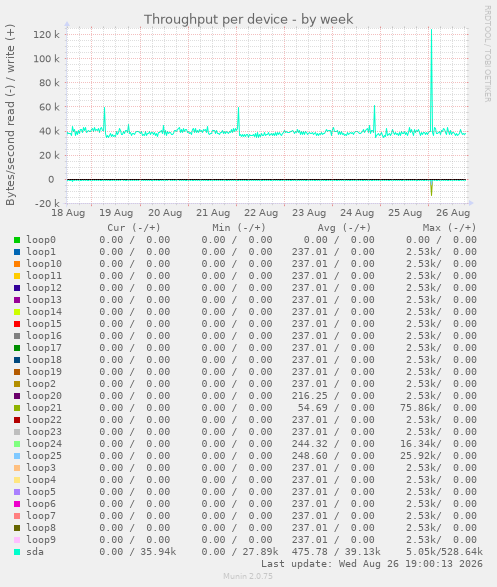Click the loop6 magenta legend swatch
Screen dimensions: 497x587
coord(17,504)
